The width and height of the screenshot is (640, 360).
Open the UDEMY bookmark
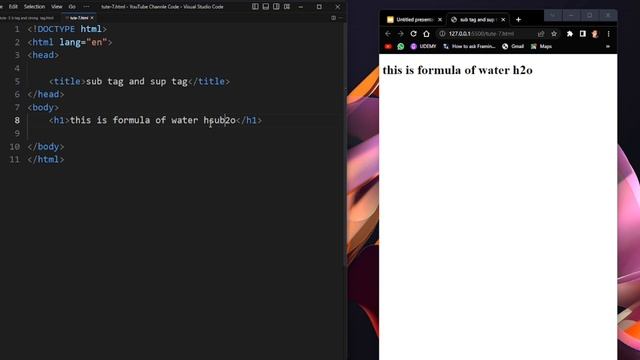tap(423, 47)
